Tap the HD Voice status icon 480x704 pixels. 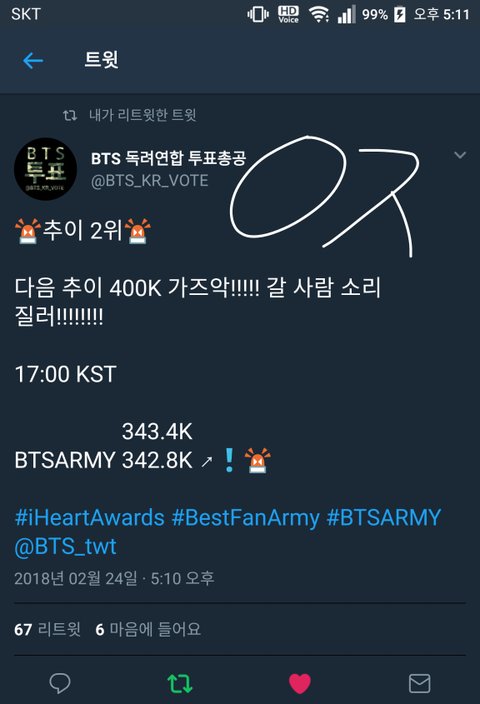tap(288, 14)
